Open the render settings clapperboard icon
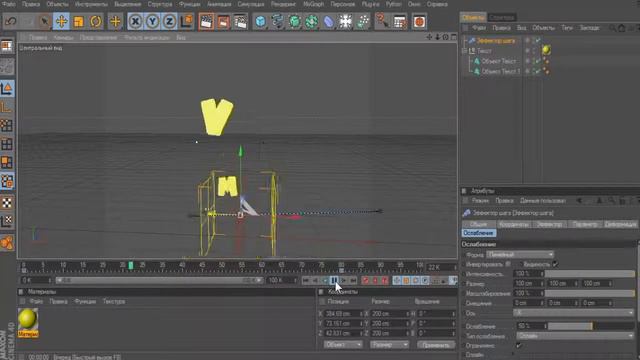The width and height of the screenshot is (640, 360). 240,21
